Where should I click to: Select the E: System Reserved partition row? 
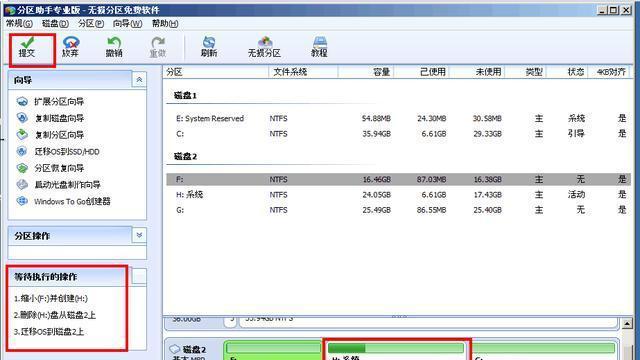click(398, 118)
